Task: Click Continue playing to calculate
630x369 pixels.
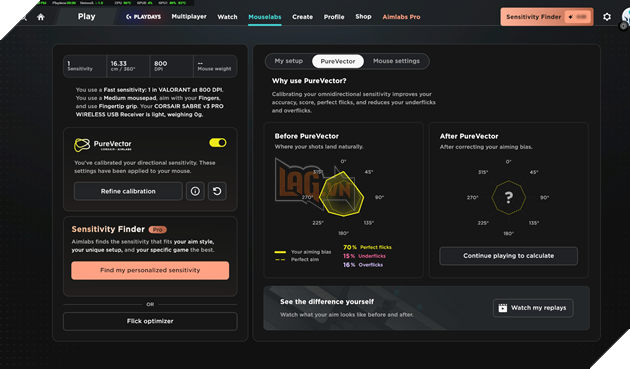Action: coord(509,256)
